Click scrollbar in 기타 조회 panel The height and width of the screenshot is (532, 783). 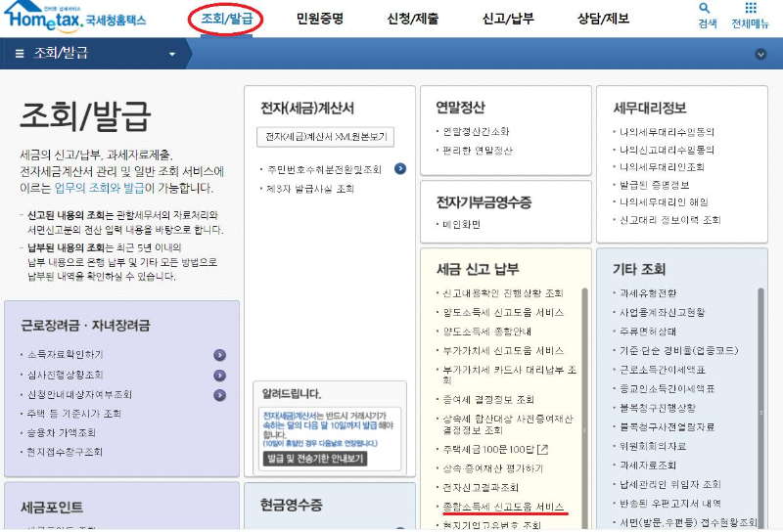click(761, 408)
